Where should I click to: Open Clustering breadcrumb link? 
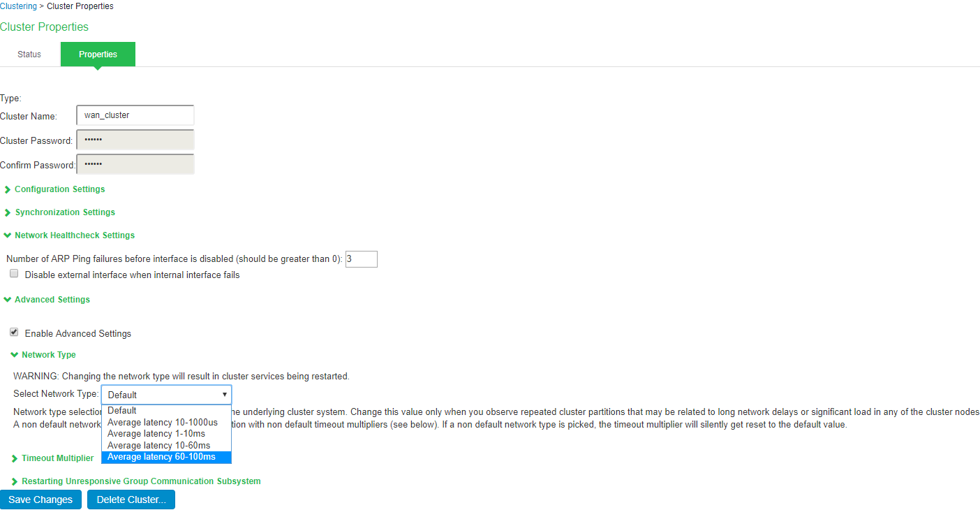[18, 6]
